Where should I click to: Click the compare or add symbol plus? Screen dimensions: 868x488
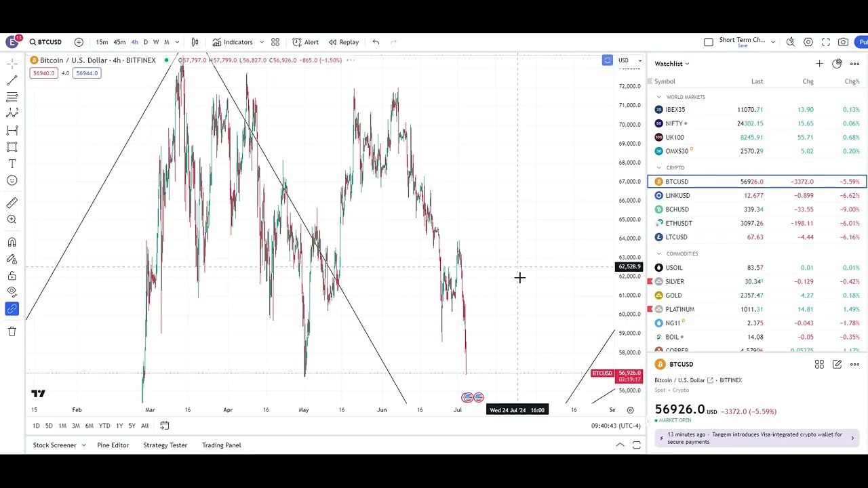coord(79,42)
